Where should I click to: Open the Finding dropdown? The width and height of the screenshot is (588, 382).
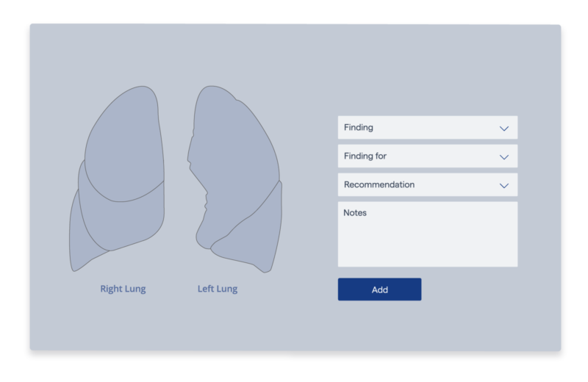coord(428,128)
